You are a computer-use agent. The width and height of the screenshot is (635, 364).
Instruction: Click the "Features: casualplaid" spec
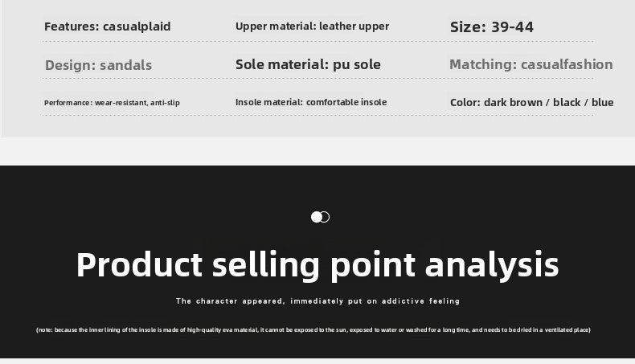(x=107, y=27)
